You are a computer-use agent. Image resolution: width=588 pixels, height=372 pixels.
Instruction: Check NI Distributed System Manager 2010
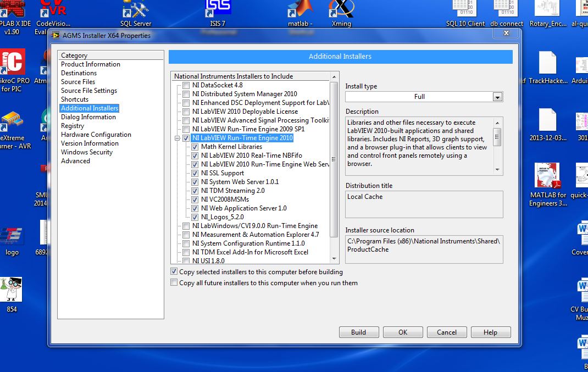[186, 94]
